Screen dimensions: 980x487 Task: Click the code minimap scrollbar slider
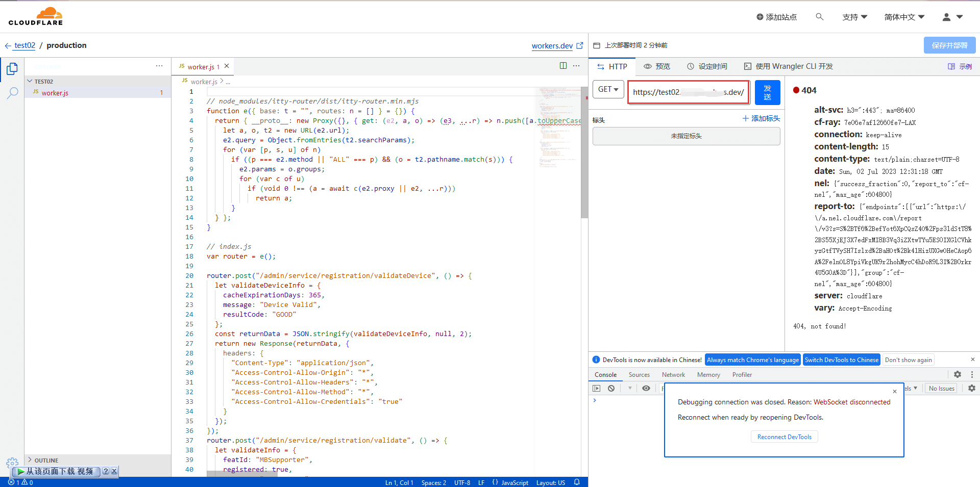(584, 153)
